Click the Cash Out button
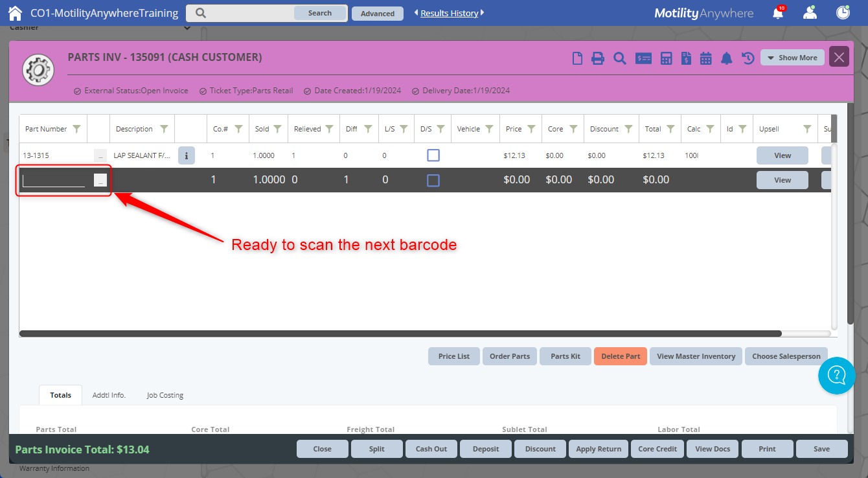The image size is (868, 478). tap(431, 449)
